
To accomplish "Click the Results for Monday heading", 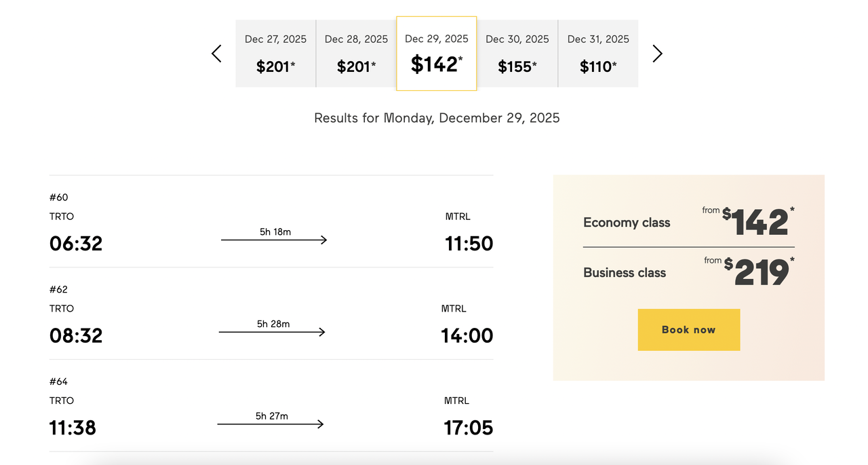I will pyautogui.click(x=437, y=118).
